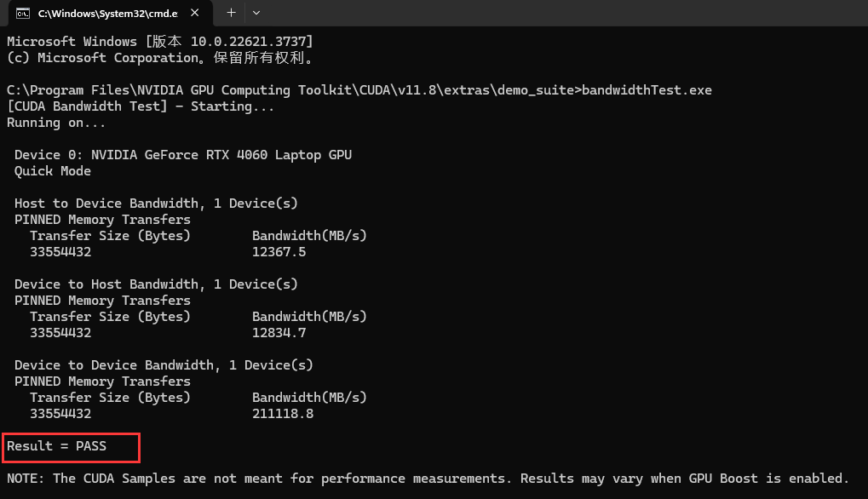
Task: Click the NVIDIA GeForce RTX 4060 device line
Action: coord(183,155)
